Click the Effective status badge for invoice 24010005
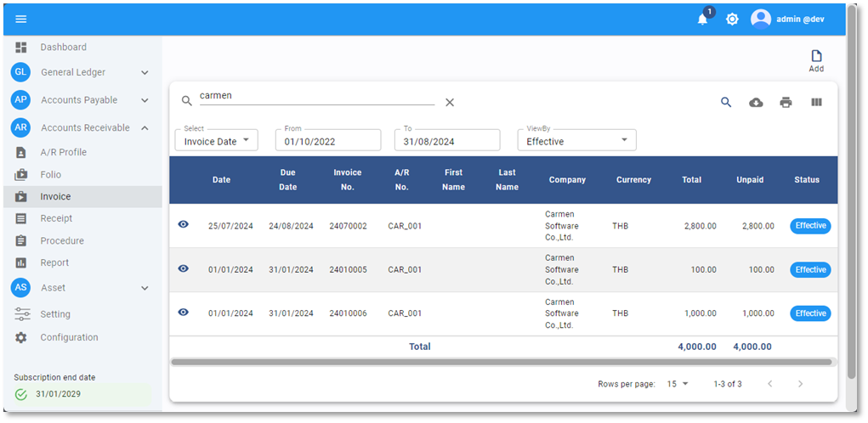Viewport: 868px width, 423px height. coord(810,269)
